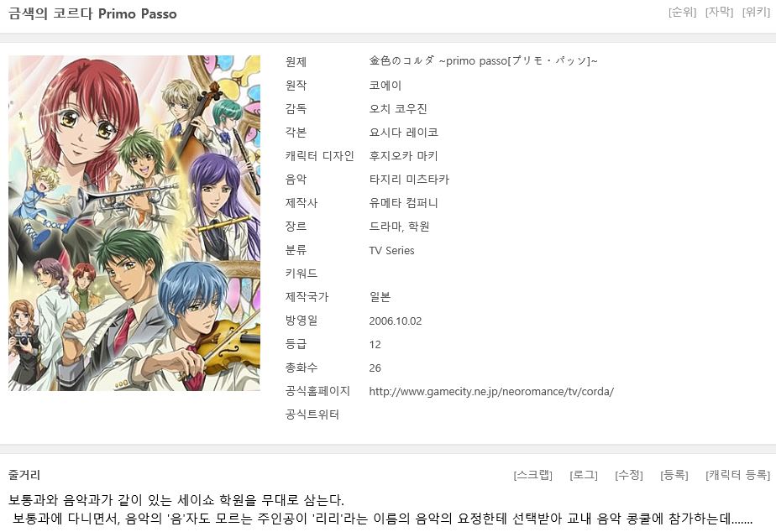776x532 pixels.
Task: Click the studio name 유메타 컴퍼니
Action: click(404, 203)
